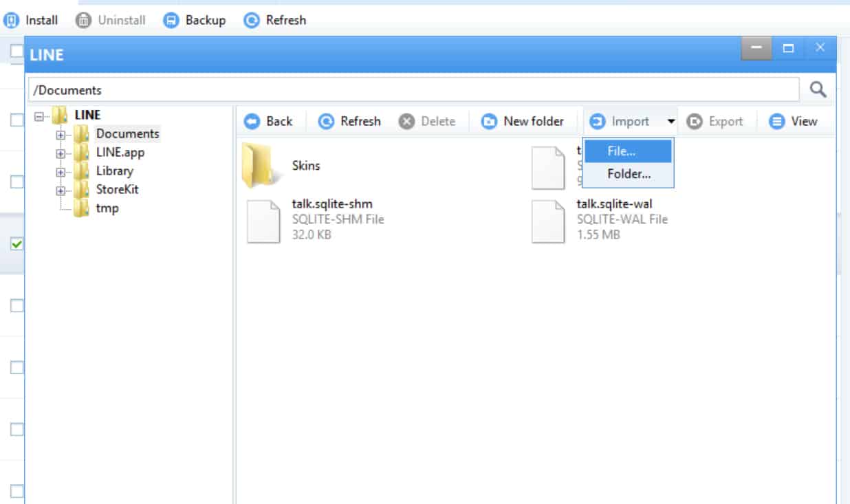Click the Install icon in top toolbar

click(x=11, y=21)
